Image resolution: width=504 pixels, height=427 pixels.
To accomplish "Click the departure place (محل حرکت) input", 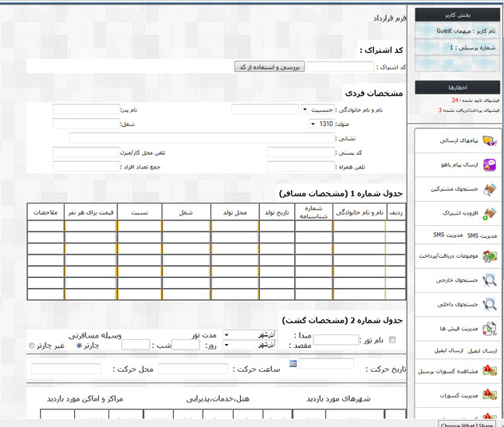I will (x=66, y=369).
